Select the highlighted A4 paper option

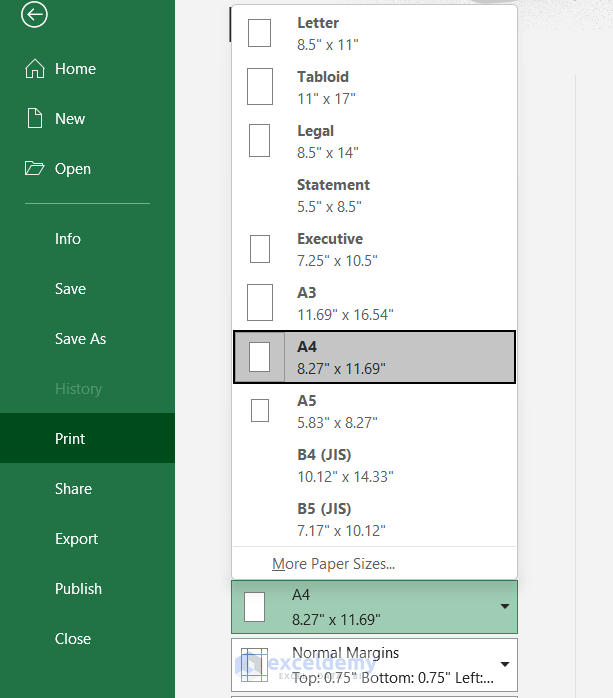[374, 357]
